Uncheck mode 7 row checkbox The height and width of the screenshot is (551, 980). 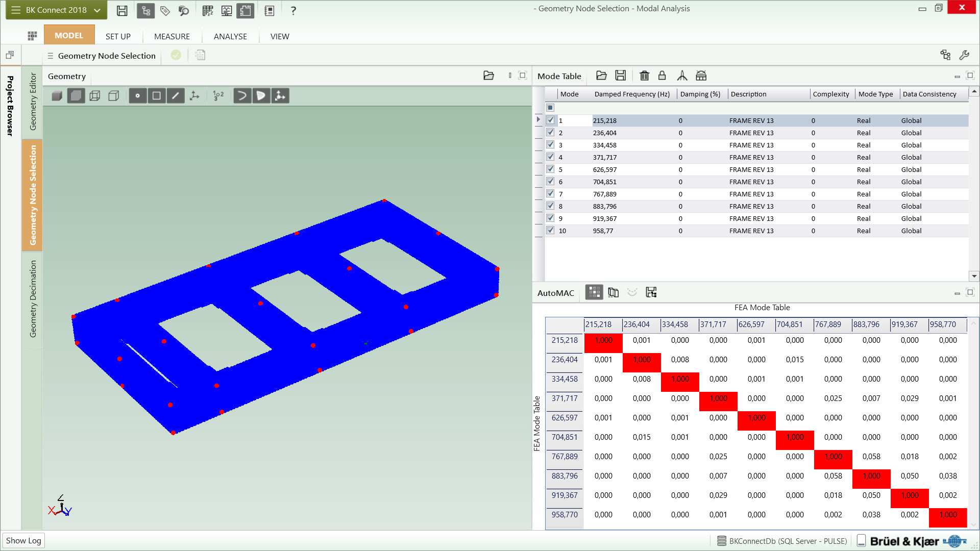coord(550,194)
